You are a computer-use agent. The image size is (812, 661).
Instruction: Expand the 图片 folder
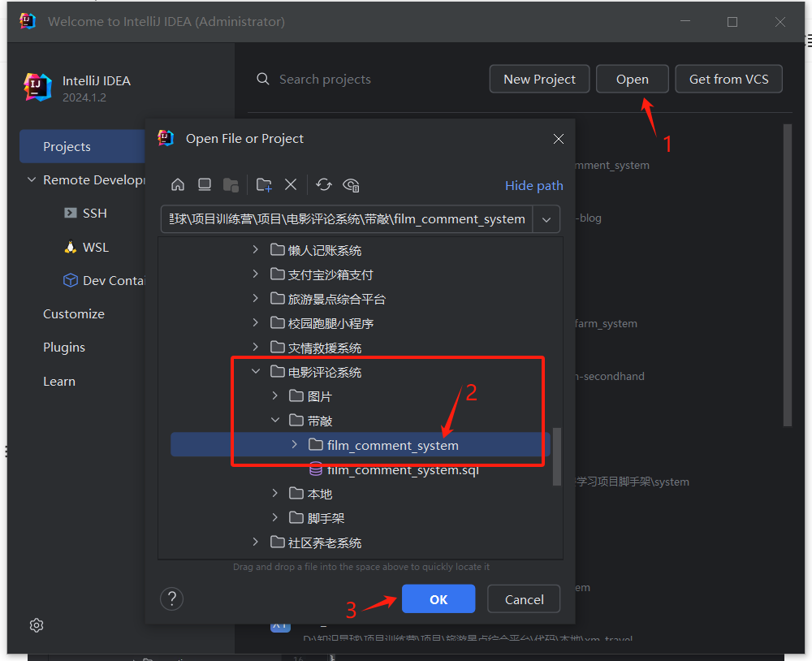[x=275, y=395]
